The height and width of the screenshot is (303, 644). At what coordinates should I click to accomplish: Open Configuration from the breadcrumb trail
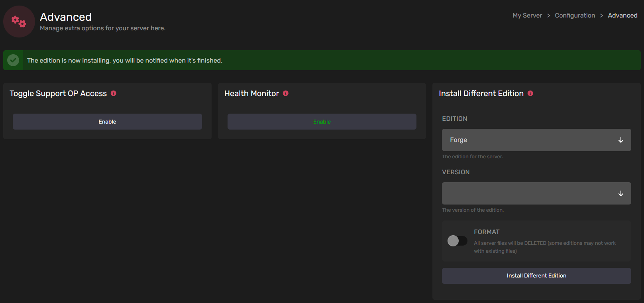[x=575, y=16]
